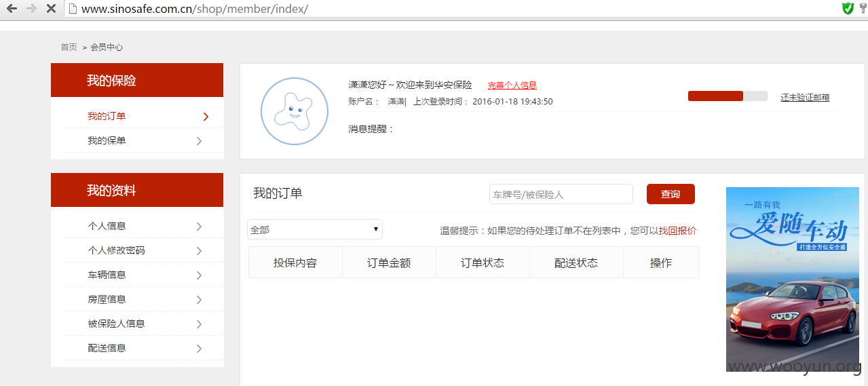868x386 pixels.
Task: Click the browser address bar URL
Action: click(x=194, y=9)
